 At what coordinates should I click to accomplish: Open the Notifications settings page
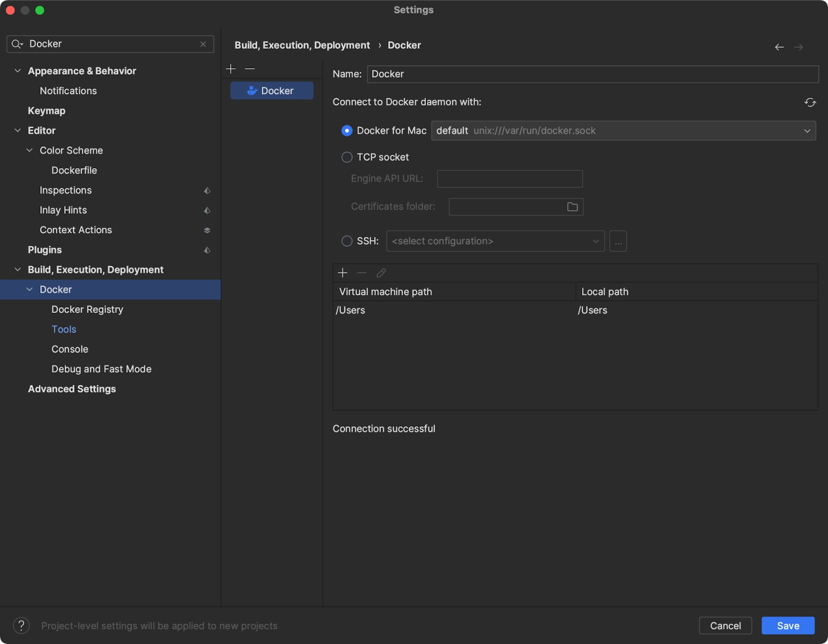[68, 91]
